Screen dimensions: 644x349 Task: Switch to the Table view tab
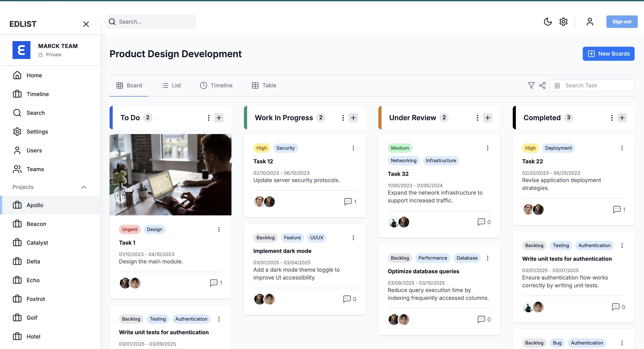(264, 85)
